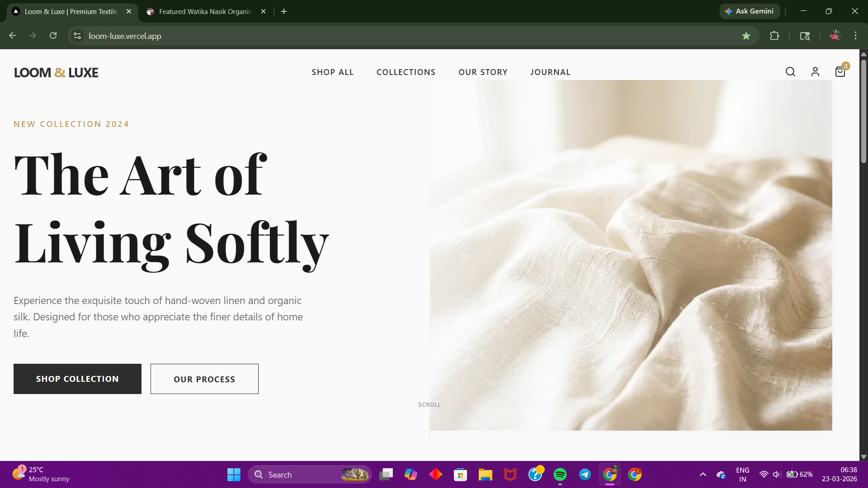
Task: View site information icon in address bar
Action: (x=77, y=36)
